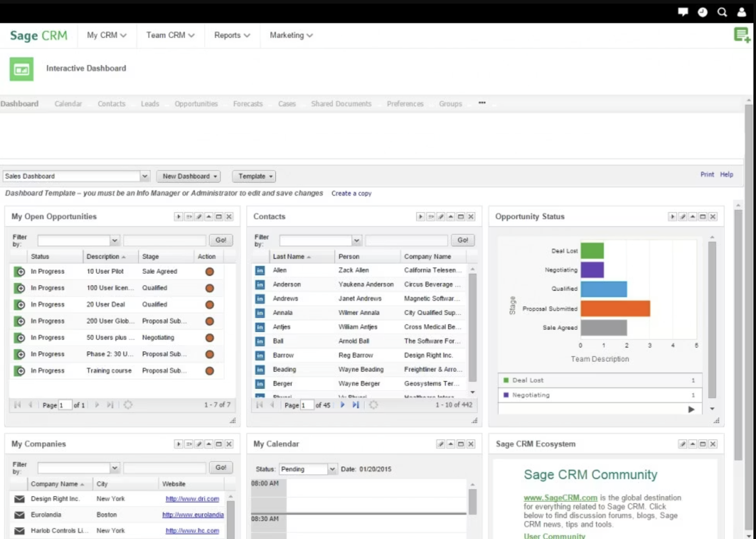Click the Contacts filter text input field
This screenshot has height=539, width=756.
click(x=406, y=241)
